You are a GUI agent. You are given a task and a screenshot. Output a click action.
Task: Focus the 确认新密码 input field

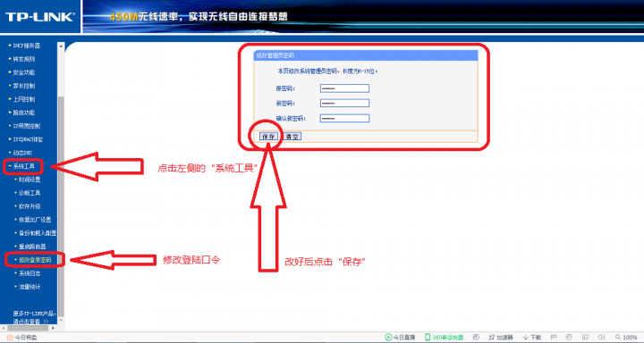344,118
